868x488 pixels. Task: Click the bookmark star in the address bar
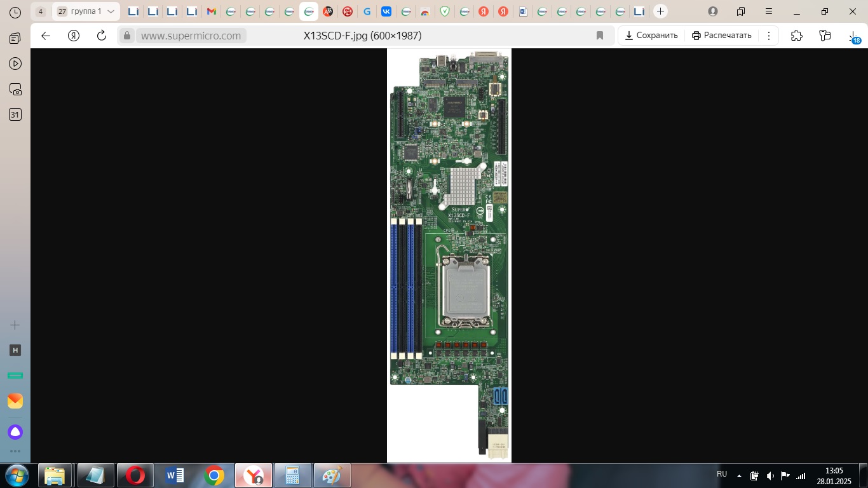coord(599,36)
